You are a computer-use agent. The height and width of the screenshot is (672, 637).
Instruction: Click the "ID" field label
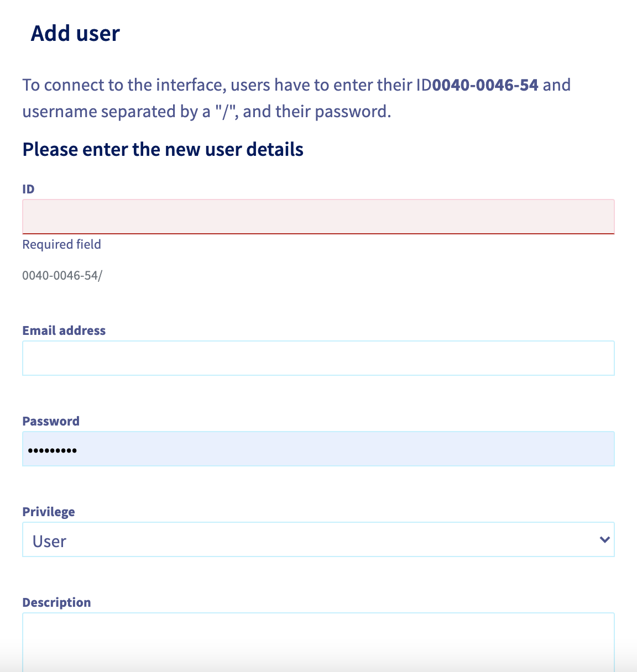tap(28, 189)
